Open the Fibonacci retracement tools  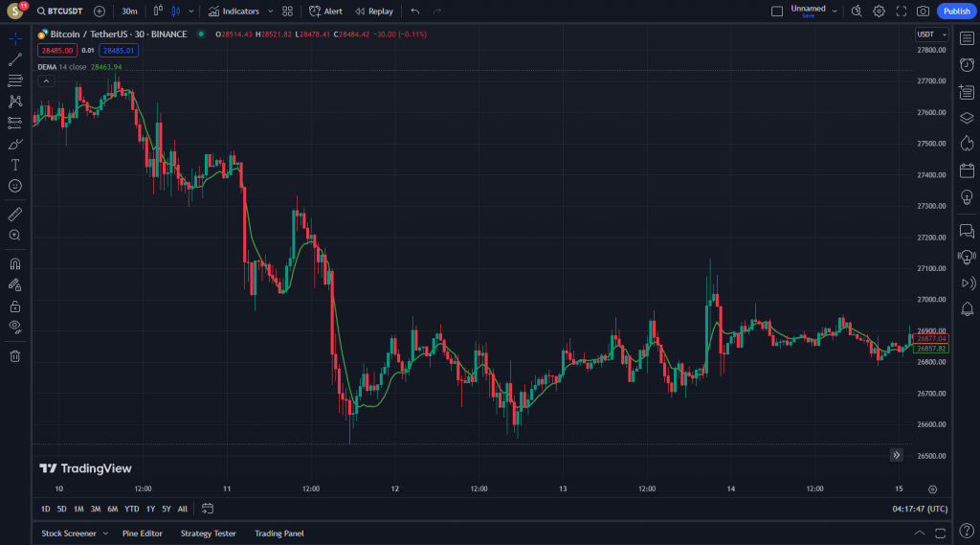[x=15, y=80]
